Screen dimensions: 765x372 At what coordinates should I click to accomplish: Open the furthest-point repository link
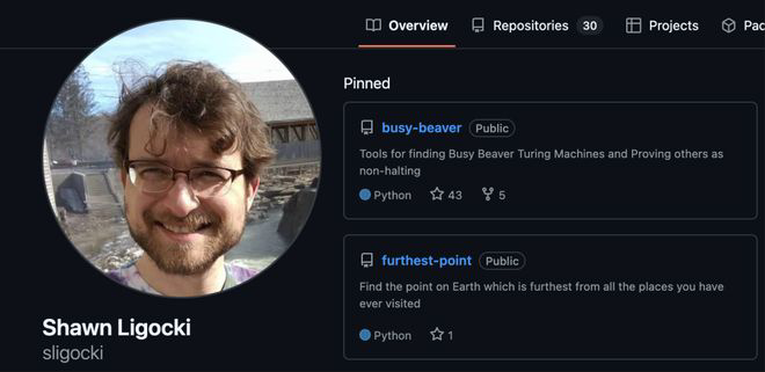pos(426,261)
